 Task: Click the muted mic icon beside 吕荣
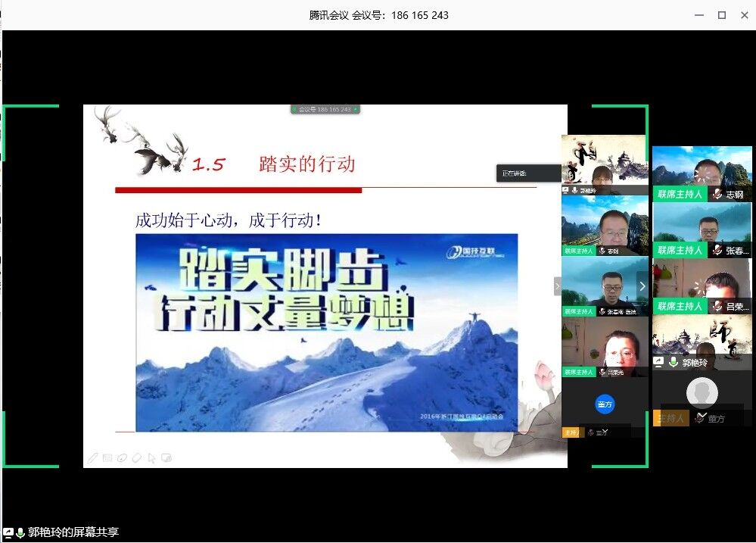click(717, 307)
